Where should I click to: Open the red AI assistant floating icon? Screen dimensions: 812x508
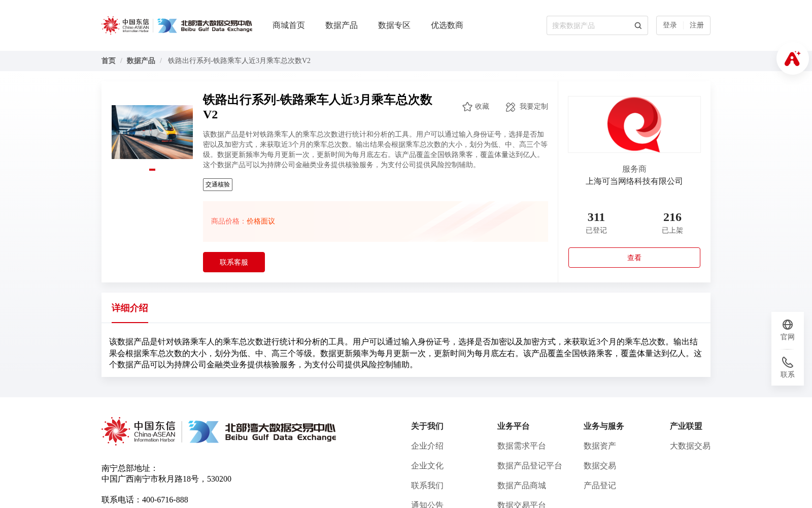792,58
